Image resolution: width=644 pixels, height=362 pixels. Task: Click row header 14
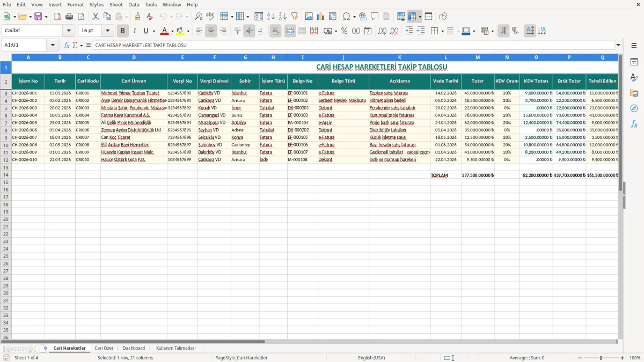pyautogui.click(x=6, y=175)
